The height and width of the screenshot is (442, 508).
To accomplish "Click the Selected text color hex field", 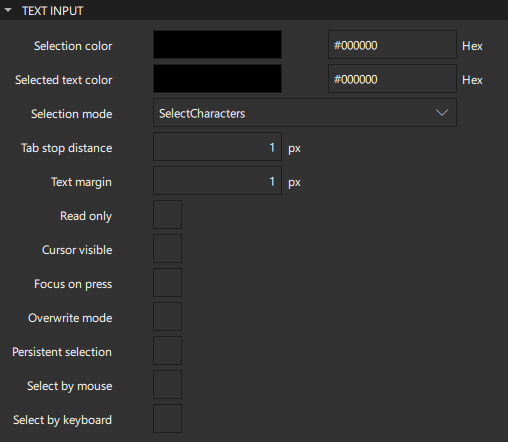I will click(392, 79).
